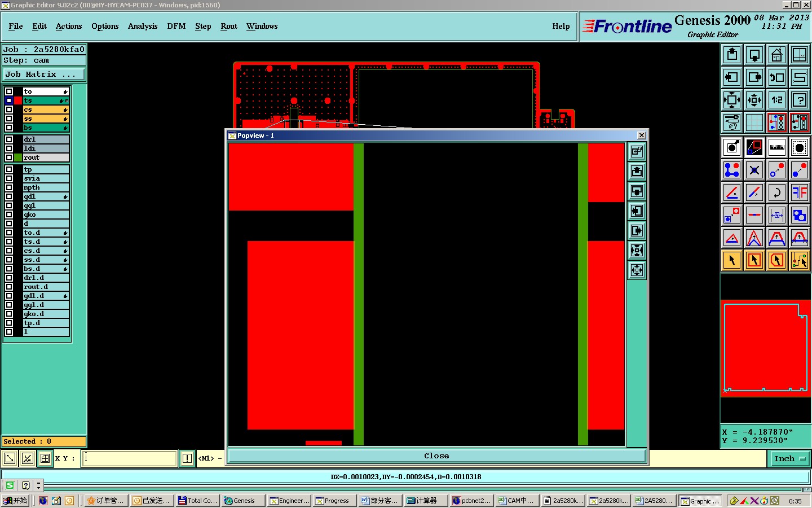Toggle display checkbox for layer rout
The height and width of the screenshot is (508, 812).
click(9, 157)
